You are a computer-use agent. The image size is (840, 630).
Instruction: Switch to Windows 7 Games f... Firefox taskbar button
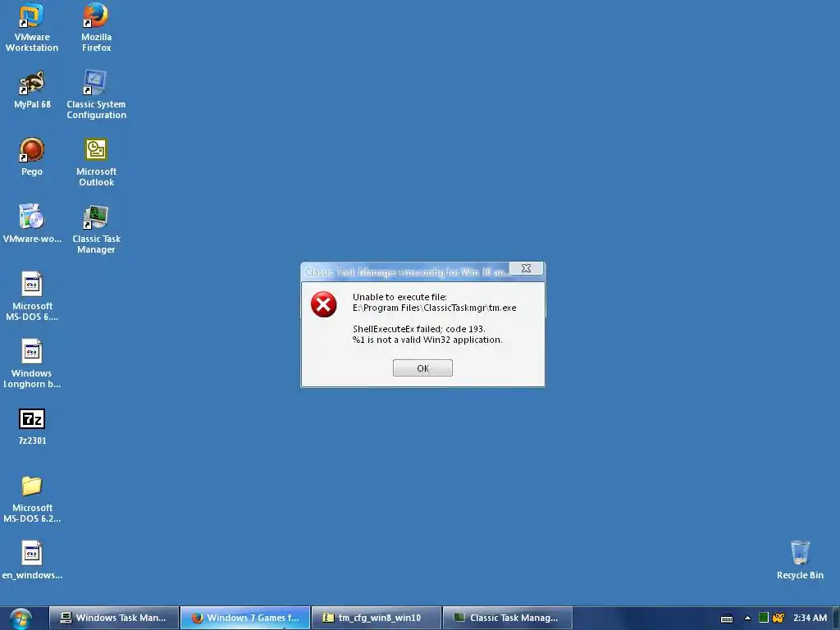tap(245, 618)
